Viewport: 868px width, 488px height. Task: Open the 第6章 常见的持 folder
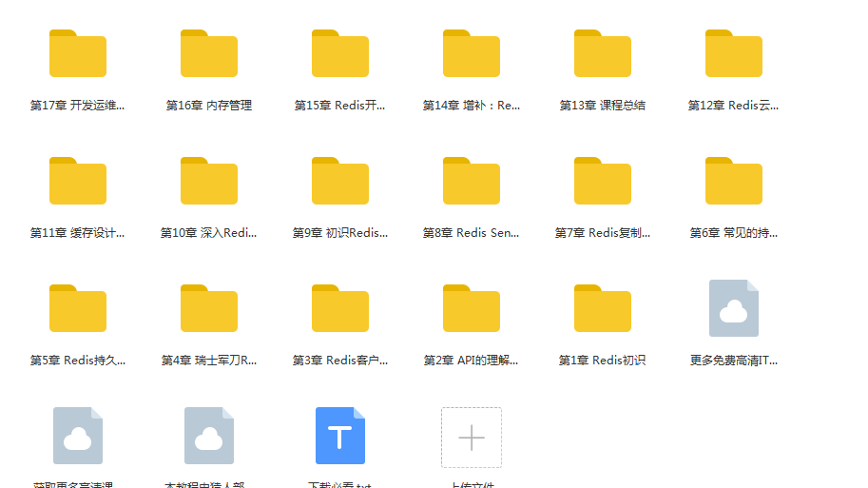coord(733,182)
